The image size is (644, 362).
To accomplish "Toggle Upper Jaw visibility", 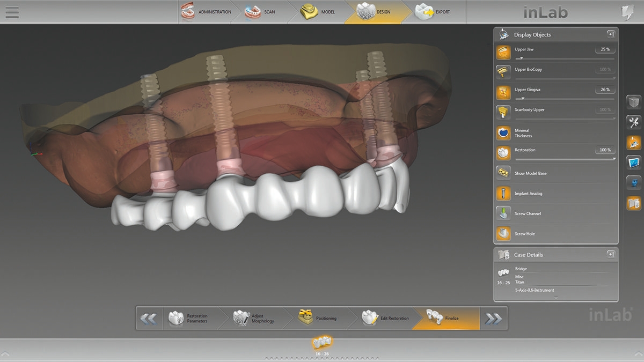I will [503, 52].
